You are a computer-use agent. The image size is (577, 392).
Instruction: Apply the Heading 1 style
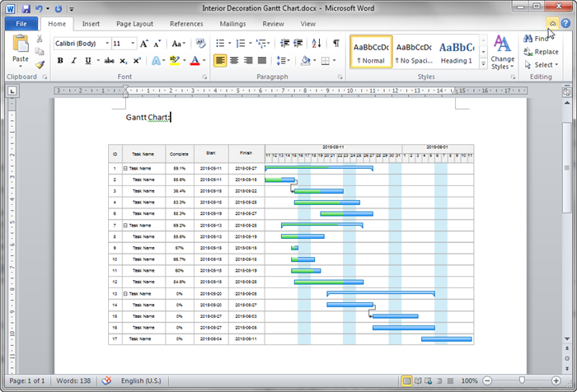[x=456, y=52]
